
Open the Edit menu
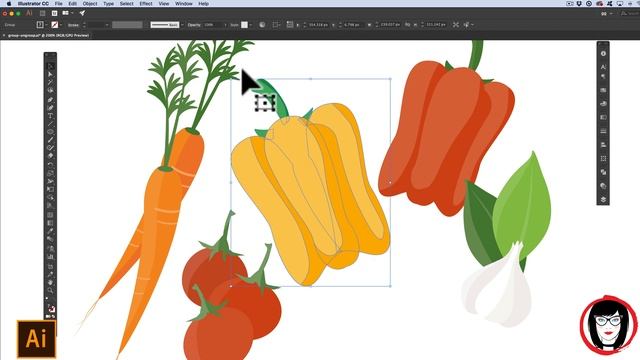click(x=73, y=4)
